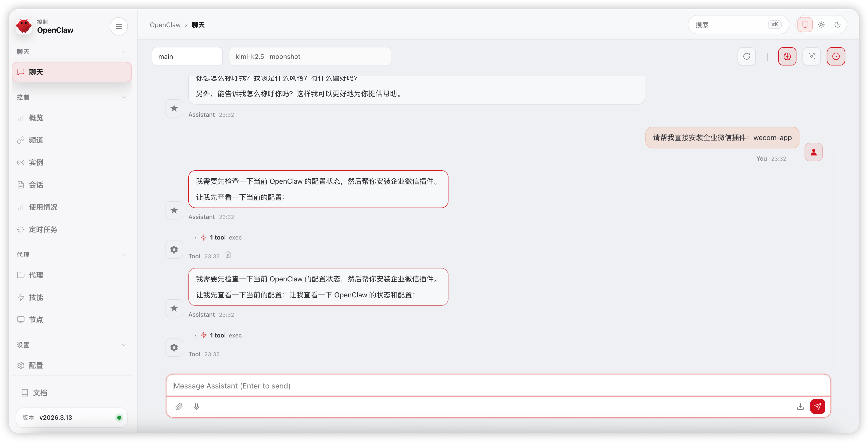Toggle the clock cron sessions button
The height and width of the screenshot is (442, 868).
point(836,56)
